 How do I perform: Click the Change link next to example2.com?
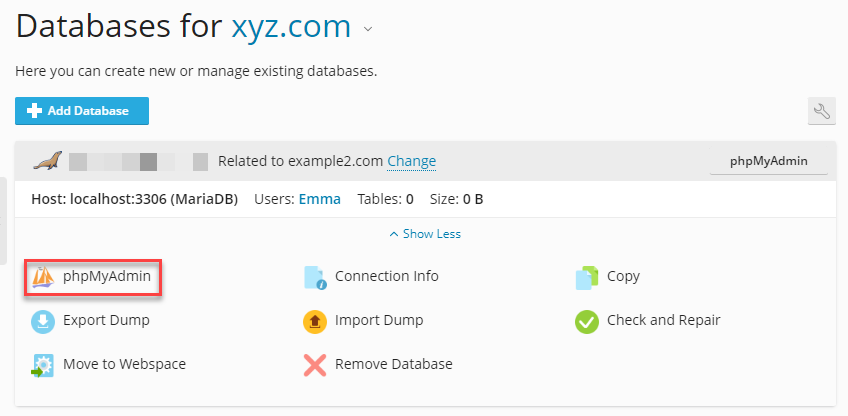[411, 161]
